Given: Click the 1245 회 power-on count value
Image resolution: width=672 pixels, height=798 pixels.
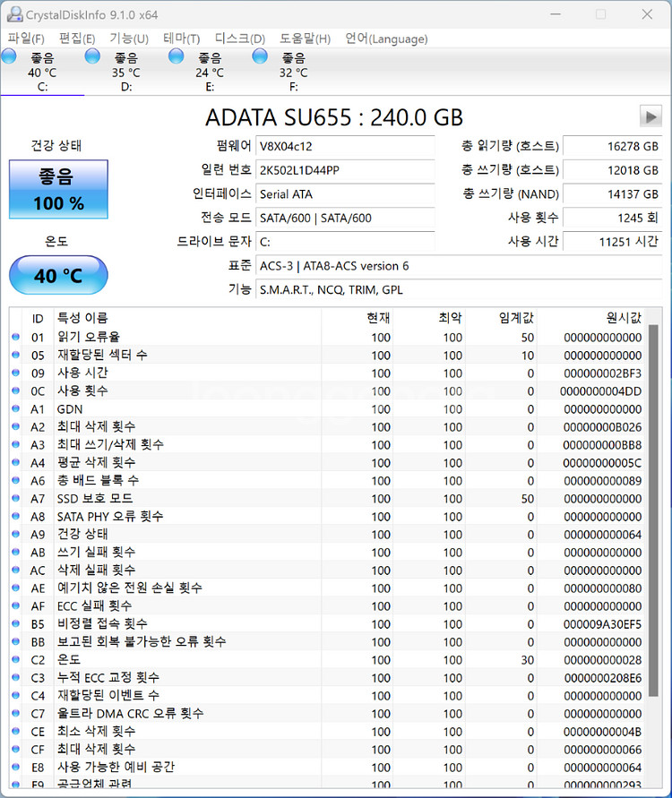Looking at the screenshot, I should 613,218.
